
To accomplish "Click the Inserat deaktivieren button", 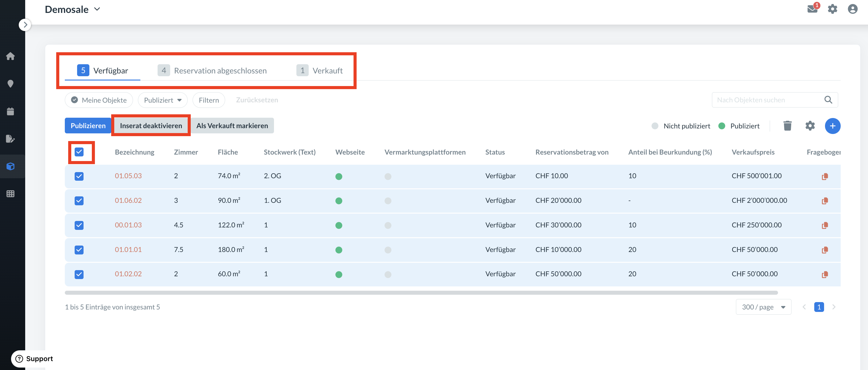I will pos(151,125).
